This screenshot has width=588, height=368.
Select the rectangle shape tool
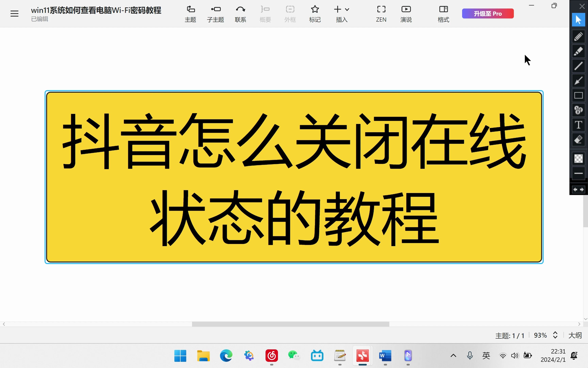click(x=578, y=95)
